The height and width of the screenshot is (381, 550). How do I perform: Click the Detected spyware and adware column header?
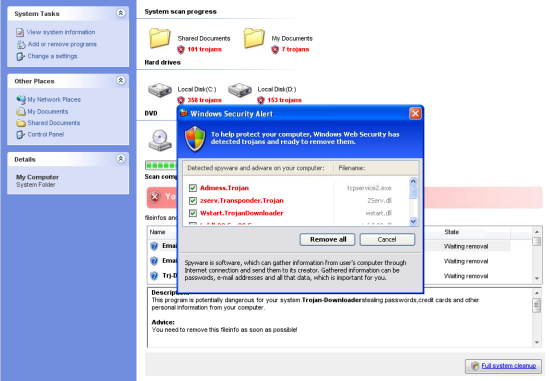[x=258, y=168]
